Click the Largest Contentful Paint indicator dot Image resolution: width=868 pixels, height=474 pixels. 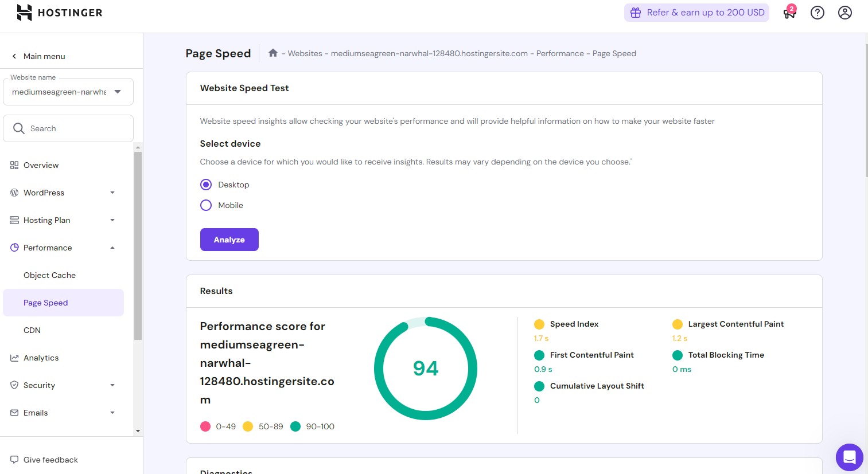point(678,324)
